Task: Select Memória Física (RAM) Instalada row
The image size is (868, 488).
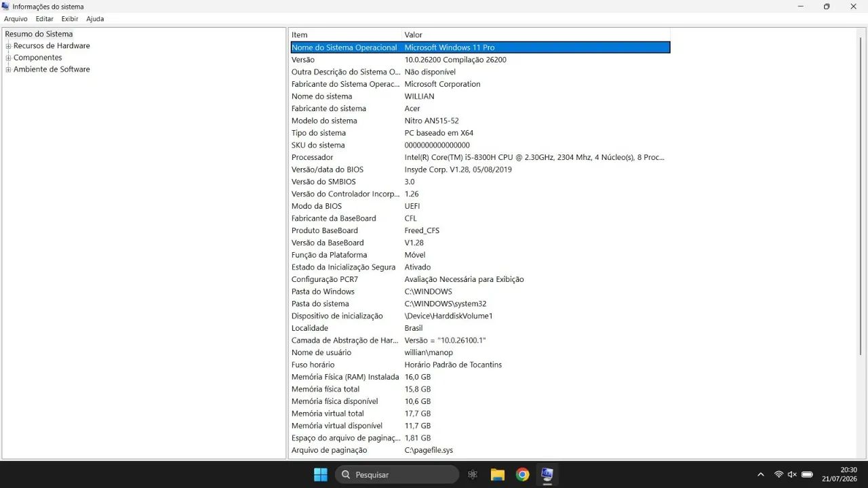Action: click(x=480, y=377)
